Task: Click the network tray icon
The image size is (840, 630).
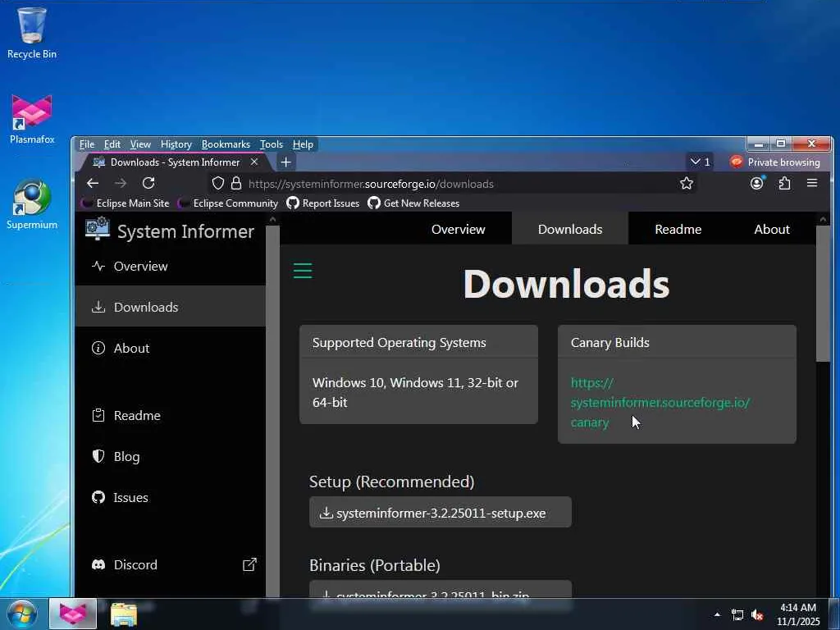Action: [x=737, y=614]
